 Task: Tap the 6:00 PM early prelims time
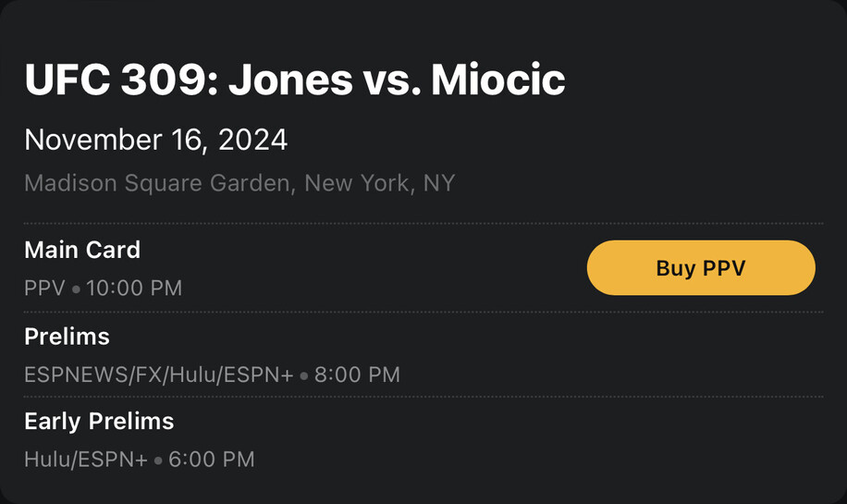click(x=211, y=460)
